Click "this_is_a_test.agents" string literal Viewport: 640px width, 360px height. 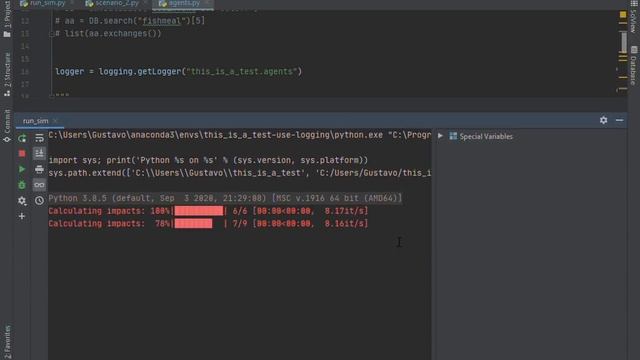[x=242, y=71]
